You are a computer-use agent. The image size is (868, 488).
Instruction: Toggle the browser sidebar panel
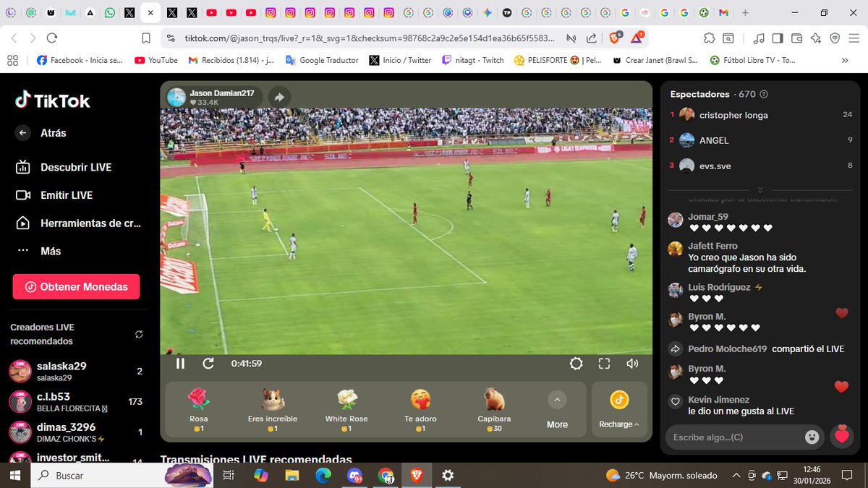tap(778, 38)
